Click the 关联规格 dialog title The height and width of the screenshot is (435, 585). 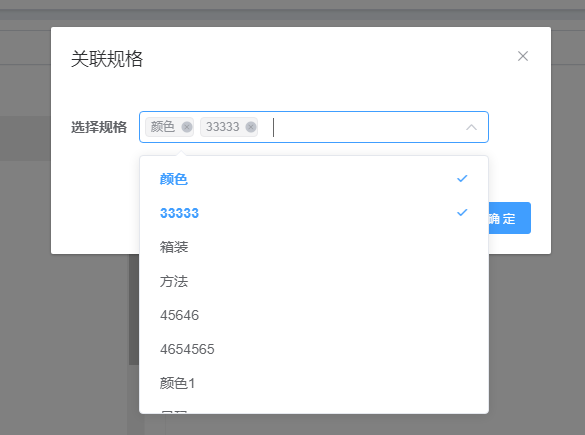107,59
